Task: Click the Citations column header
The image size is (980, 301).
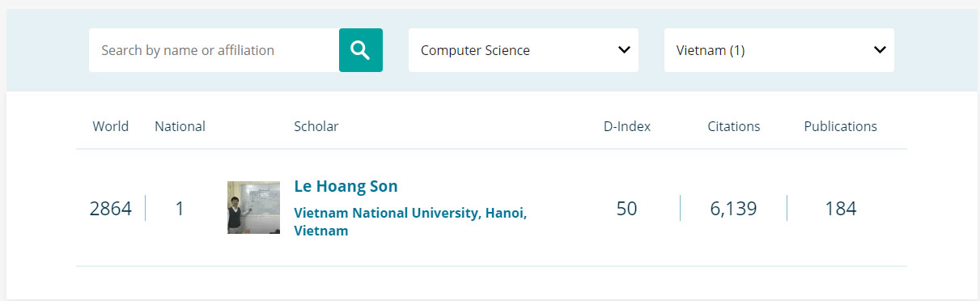Action: pyautogui.click(x=734, y=126)
